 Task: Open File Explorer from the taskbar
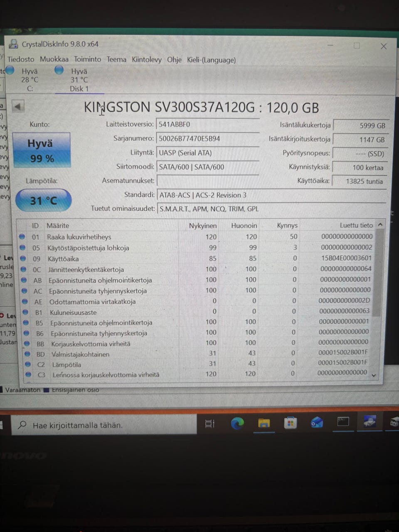coord(264,423)
